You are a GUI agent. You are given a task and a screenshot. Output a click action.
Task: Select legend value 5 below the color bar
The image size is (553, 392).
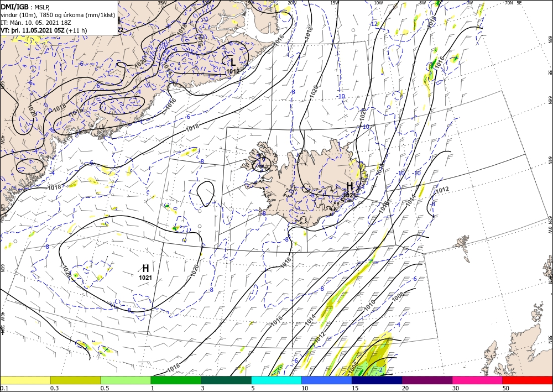coord(253,388)
